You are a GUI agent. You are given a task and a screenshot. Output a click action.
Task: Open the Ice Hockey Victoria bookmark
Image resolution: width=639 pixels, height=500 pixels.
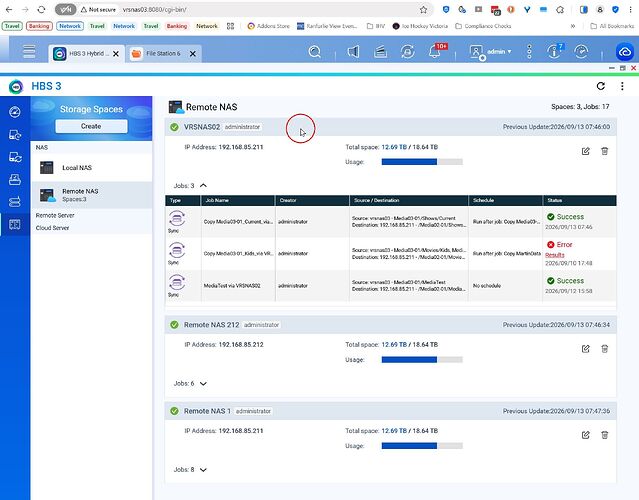420,26
